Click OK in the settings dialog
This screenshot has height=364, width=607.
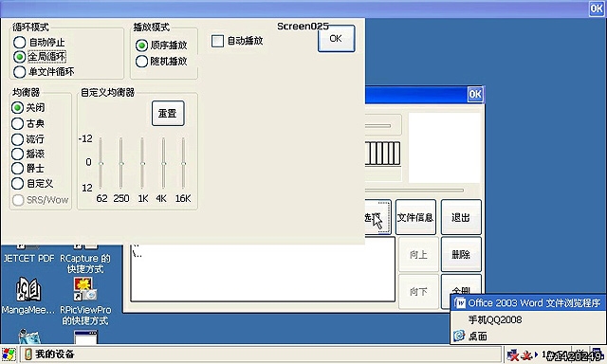[336, 38]
